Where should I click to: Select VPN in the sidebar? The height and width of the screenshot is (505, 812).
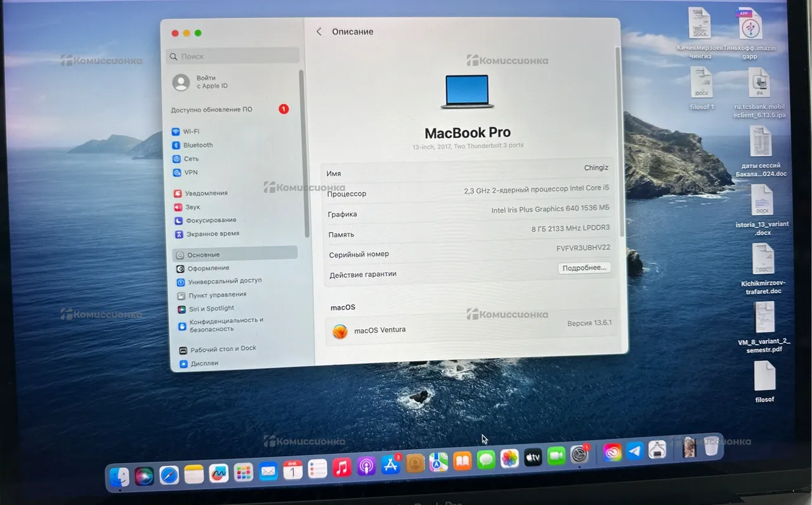click(190, 173)
